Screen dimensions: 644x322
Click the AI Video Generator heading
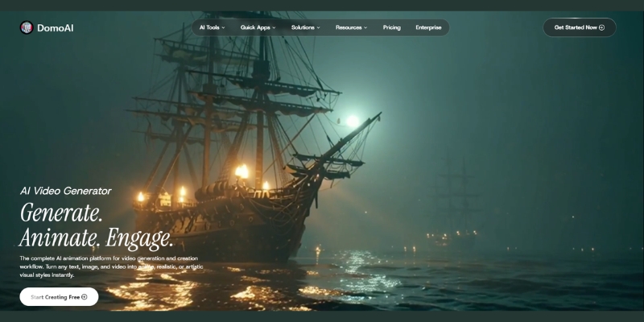(x=66, y=191)
